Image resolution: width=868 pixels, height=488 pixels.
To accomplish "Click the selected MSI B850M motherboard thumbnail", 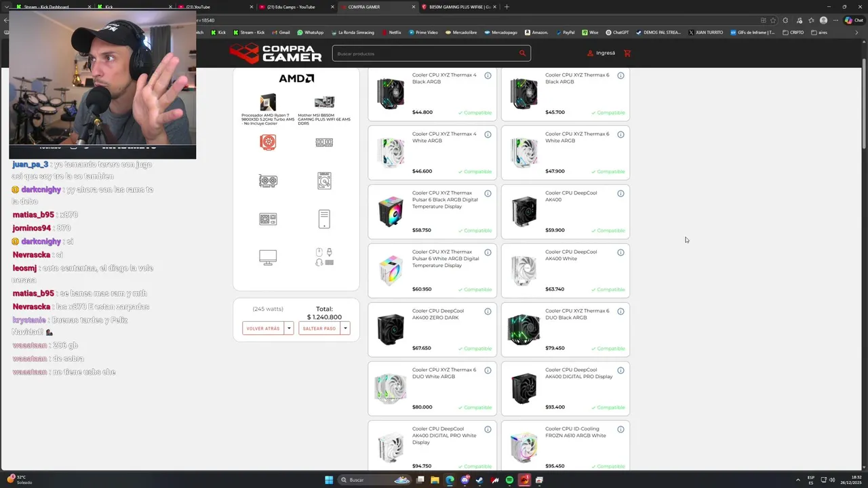I will (324, 102).
